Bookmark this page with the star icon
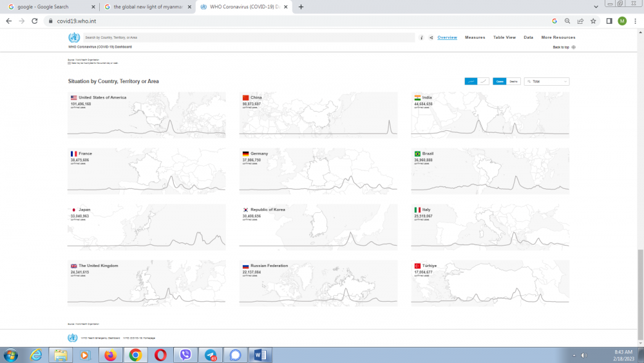The width and height of the screenshot is (644, 363). pos(593,21)
